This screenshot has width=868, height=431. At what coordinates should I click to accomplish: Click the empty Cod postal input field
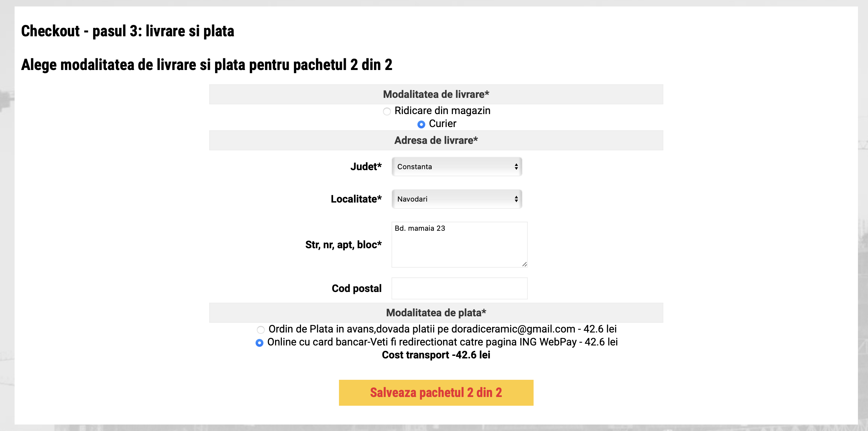(459, 288)
